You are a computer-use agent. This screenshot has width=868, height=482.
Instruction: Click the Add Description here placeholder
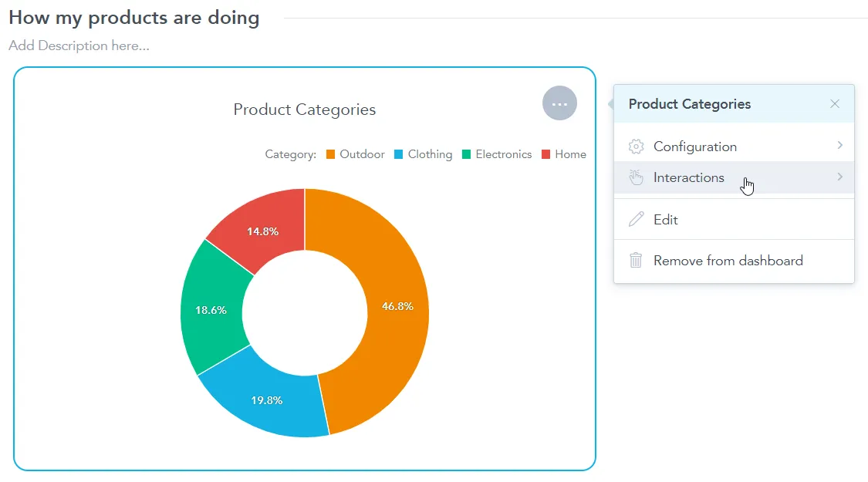(x=78, y=46)
